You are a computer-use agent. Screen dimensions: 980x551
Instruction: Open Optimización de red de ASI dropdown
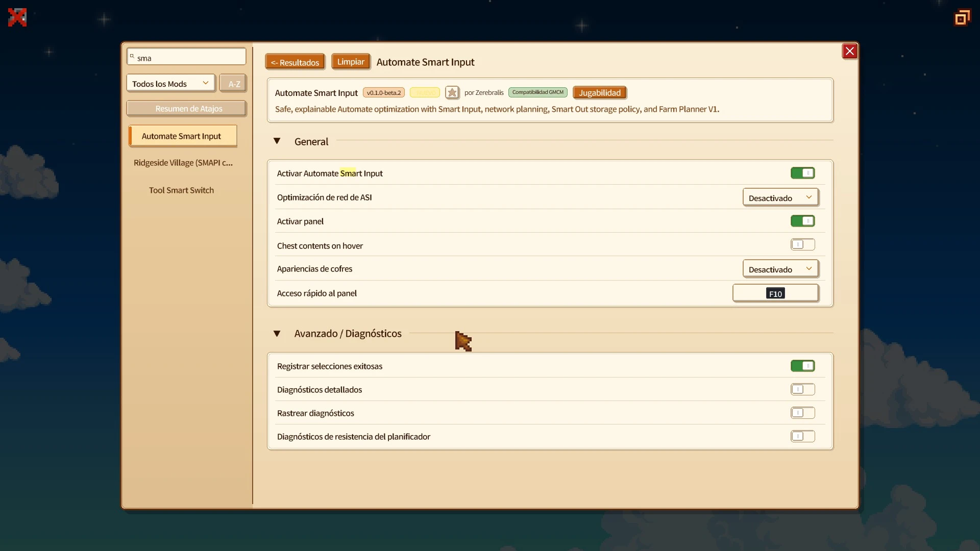[x=780, y=197]
